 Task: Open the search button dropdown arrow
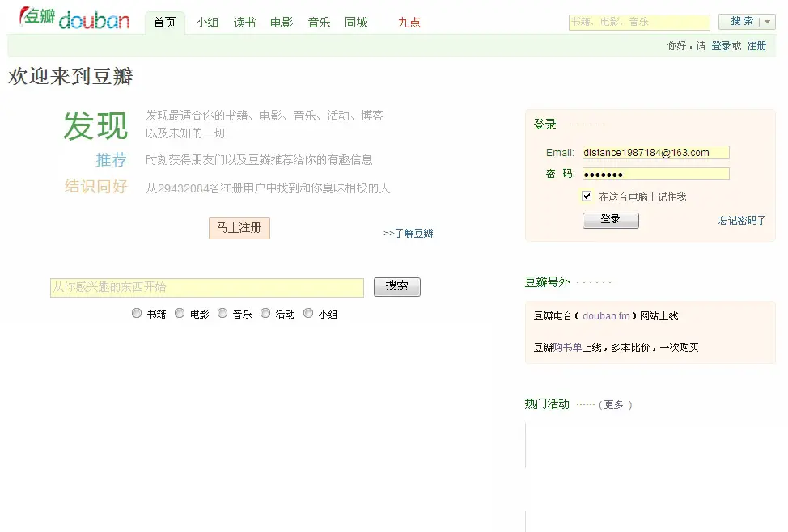click(x=768, y=23)
